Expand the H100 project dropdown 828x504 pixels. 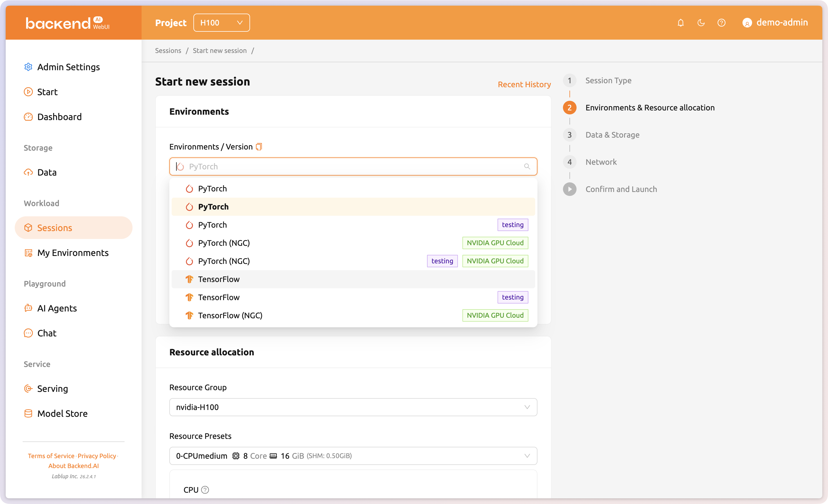tap(221, 23)
